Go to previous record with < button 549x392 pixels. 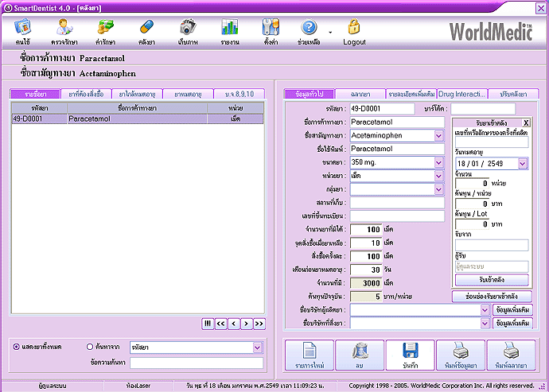point(234,324)
